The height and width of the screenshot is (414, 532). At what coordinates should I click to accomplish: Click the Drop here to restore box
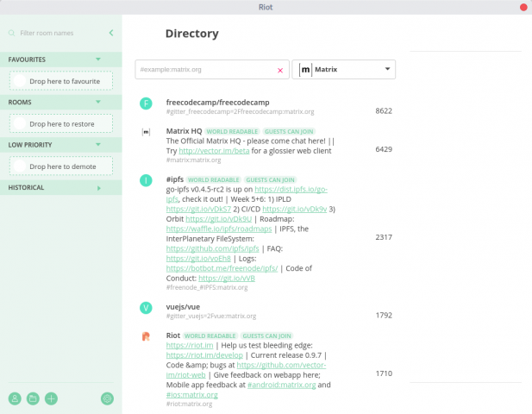(x=61, y=123)
